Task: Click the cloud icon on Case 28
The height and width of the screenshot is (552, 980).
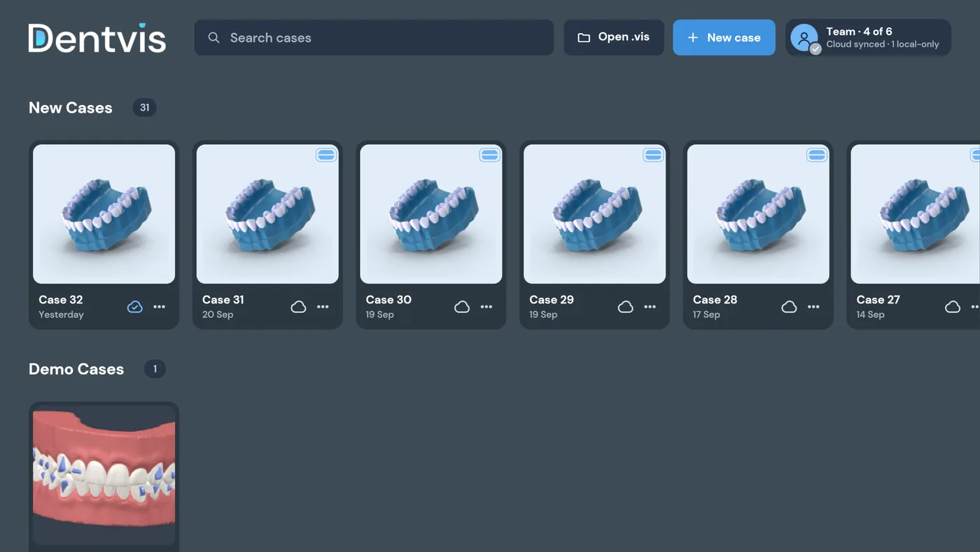Action: pyautogui.click(x=789, y=307)
